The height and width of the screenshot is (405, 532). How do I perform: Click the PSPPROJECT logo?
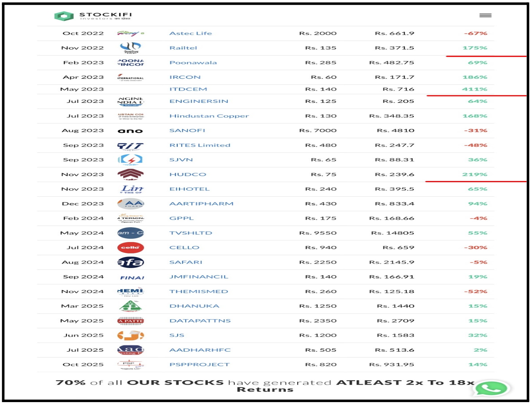(x=130, y=365)
